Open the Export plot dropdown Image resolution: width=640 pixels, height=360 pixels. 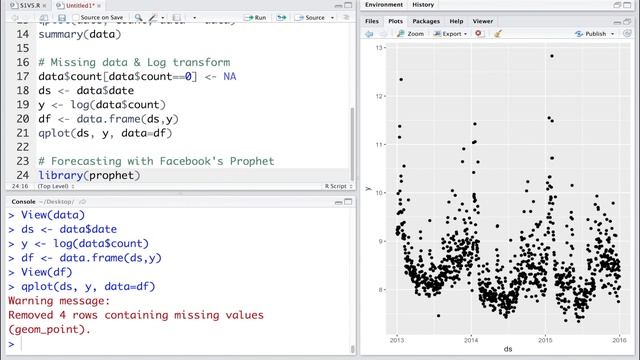450,34
